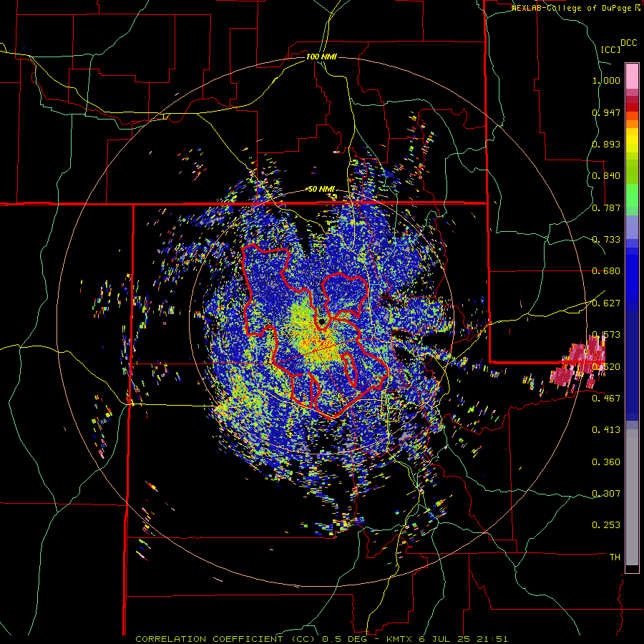Click the 0.253 legend value
Screen dimensions: 644x644
coord(606,525)
